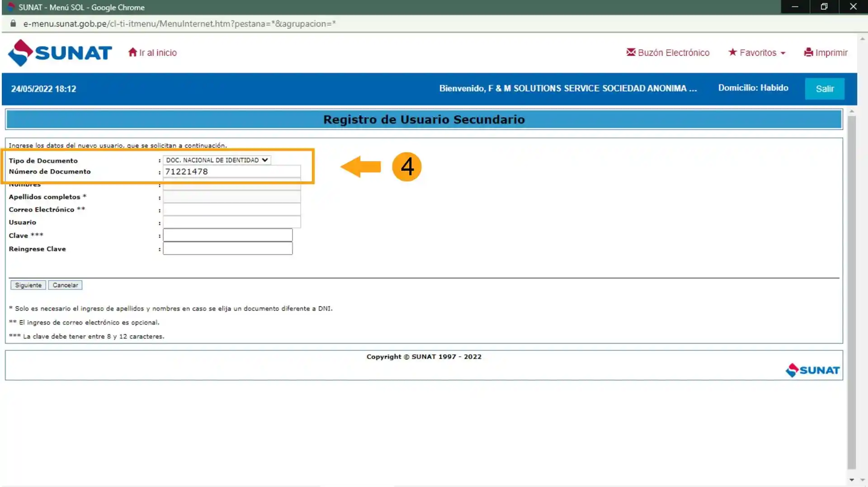
Task: Click the address bar padlock icon
Action: coord(13,24)
